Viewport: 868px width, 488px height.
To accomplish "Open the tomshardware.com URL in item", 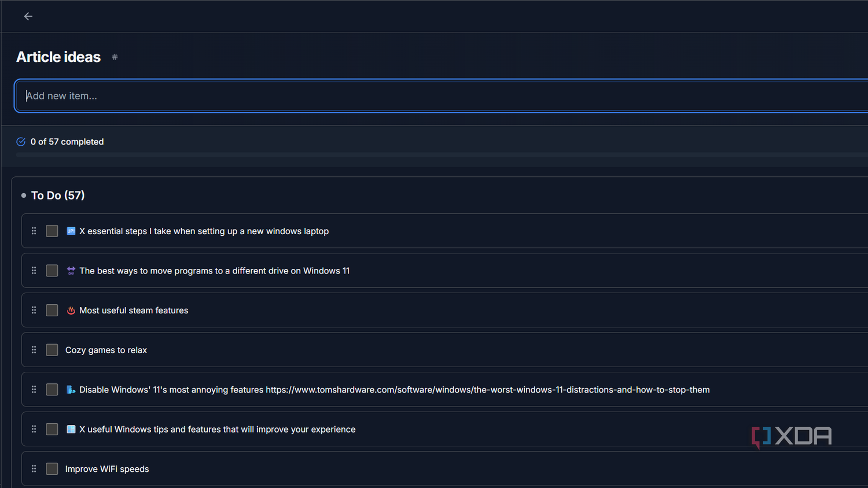I will 488,390.
